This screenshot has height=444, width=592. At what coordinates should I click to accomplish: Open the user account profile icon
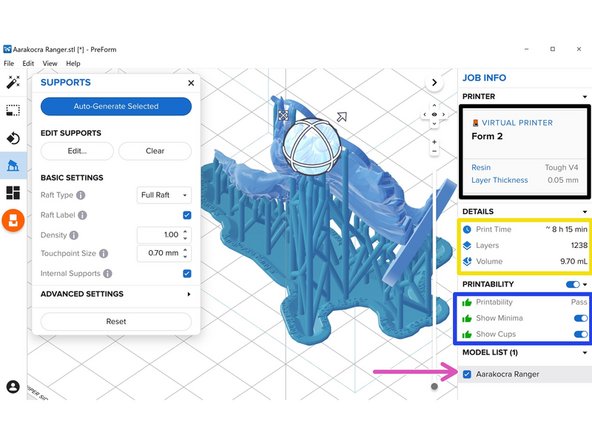coord(13,387)
